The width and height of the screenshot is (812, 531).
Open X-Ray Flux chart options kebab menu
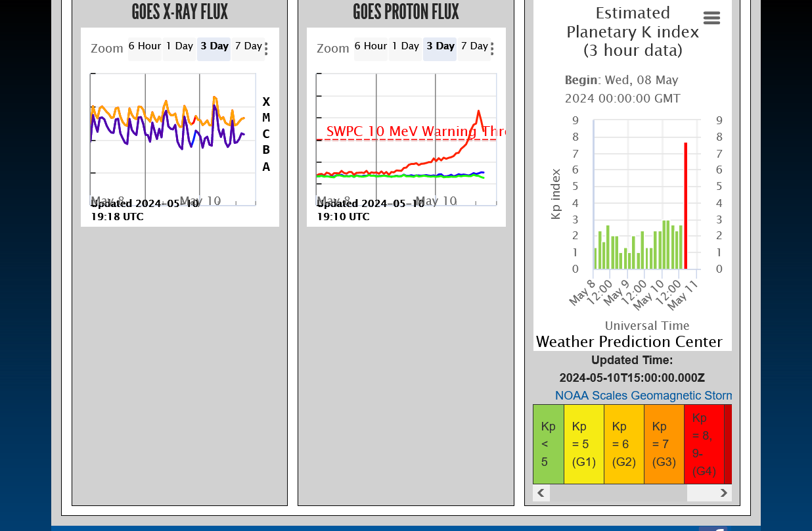(266, 49)
